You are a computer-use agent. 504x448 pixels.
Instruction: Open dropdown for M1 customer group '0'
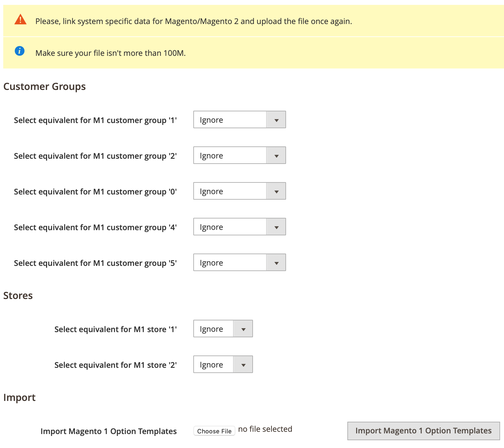(x=240, y=191)
